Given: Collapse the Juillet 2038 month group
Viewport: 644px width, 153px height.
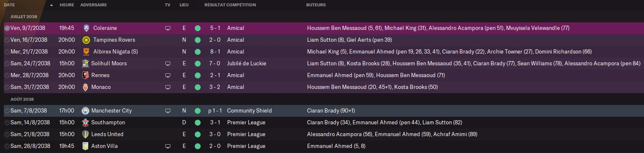Looking at the screenshot, I should pyautogui.click(x=24, y=16).
